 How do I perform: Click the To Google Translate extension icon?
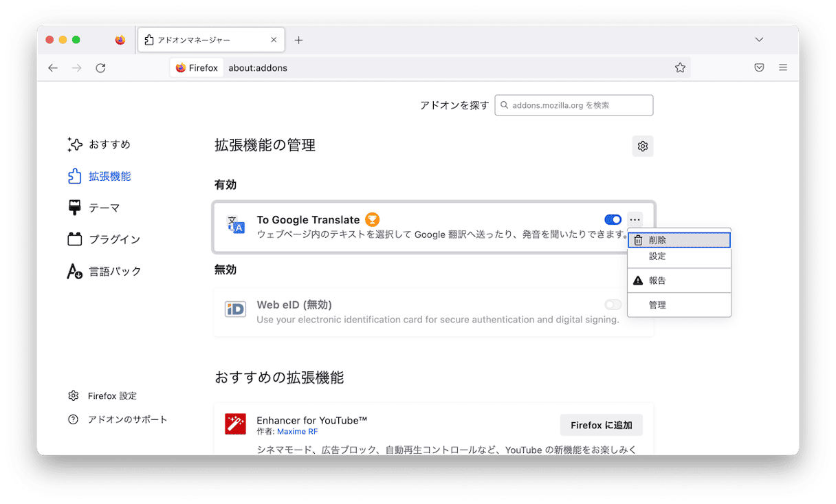(236, 226)
